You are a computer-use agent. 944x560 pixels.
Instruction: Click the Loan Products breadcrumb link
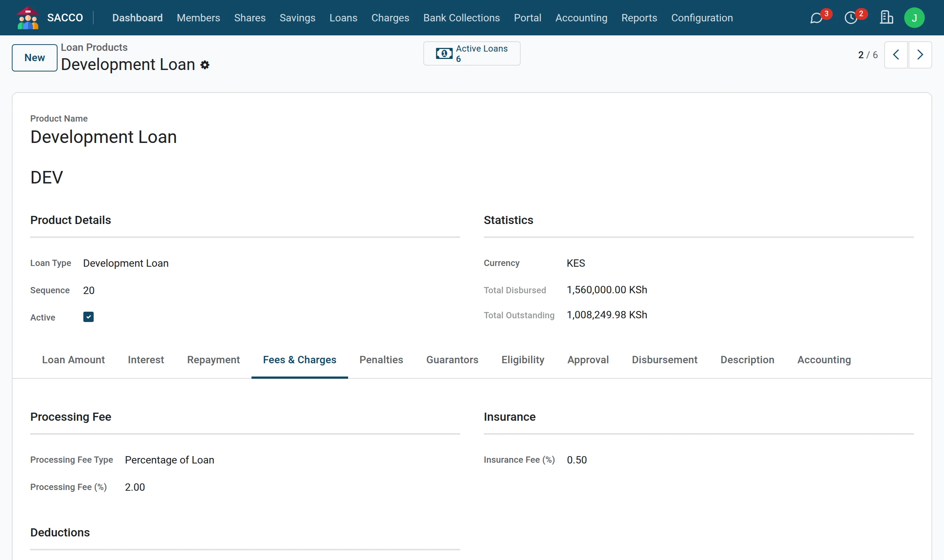click(94, 47)
